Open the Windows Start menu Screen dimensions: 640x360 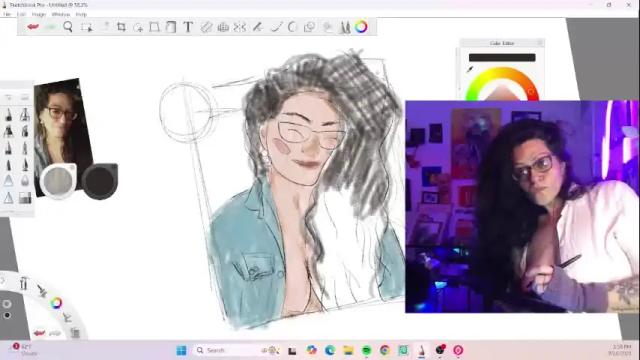(x=181, y=350)
